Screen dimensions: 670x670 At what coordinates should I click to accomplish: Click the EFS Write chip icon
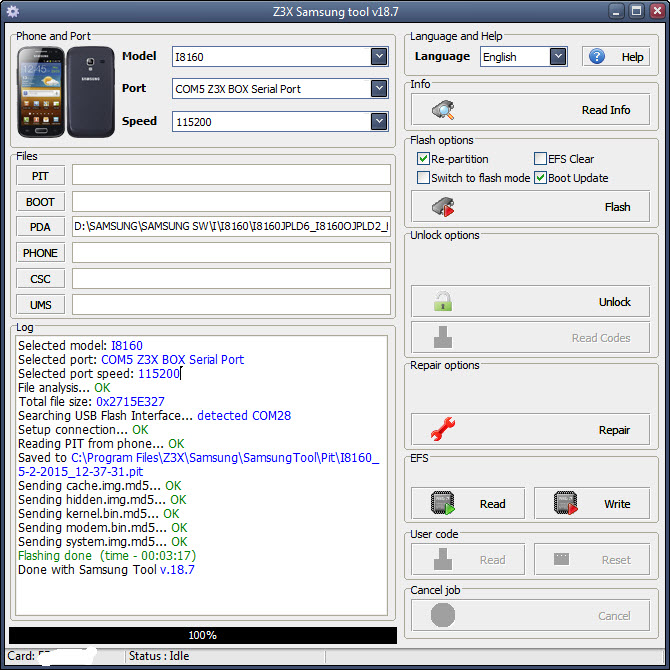(x=566, y=503)
